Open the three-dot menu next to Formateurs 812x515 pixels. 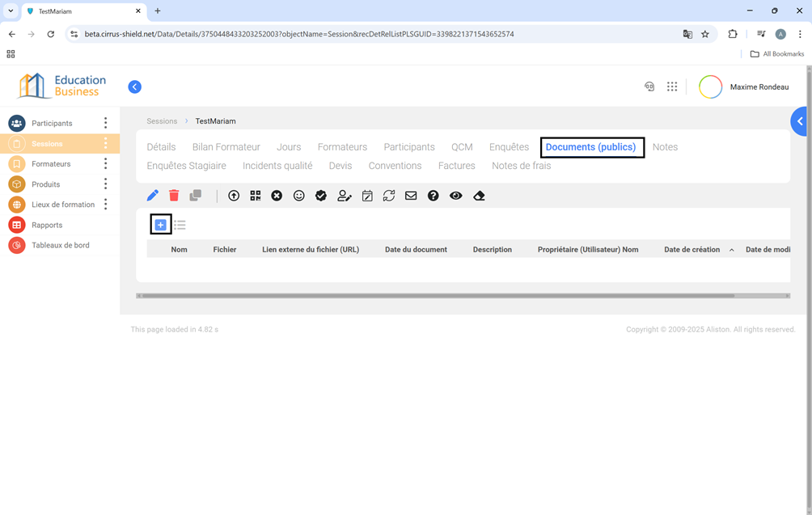point(105,164)
